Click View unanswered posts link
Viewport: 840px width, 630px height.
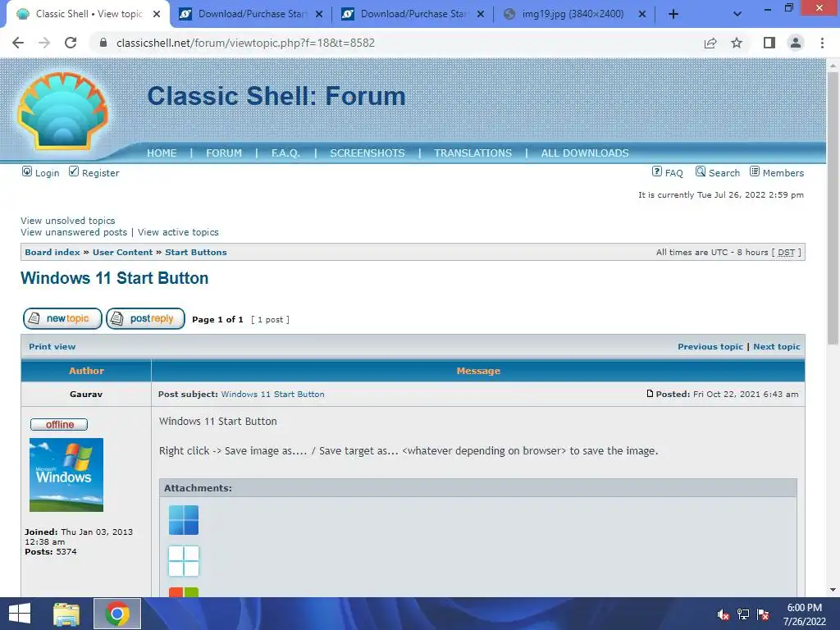point(74,232)
